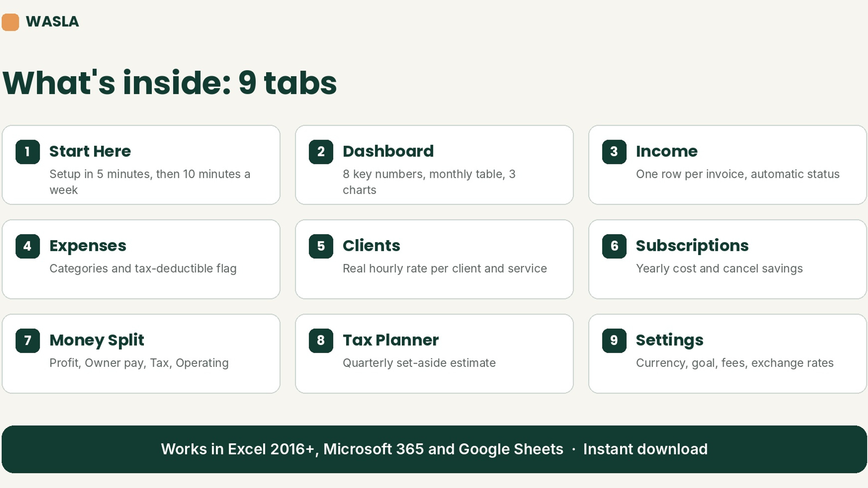Click "Yearly cost and cancel savings" description
This screenshot has height=488, width=868.
point(719,269)
